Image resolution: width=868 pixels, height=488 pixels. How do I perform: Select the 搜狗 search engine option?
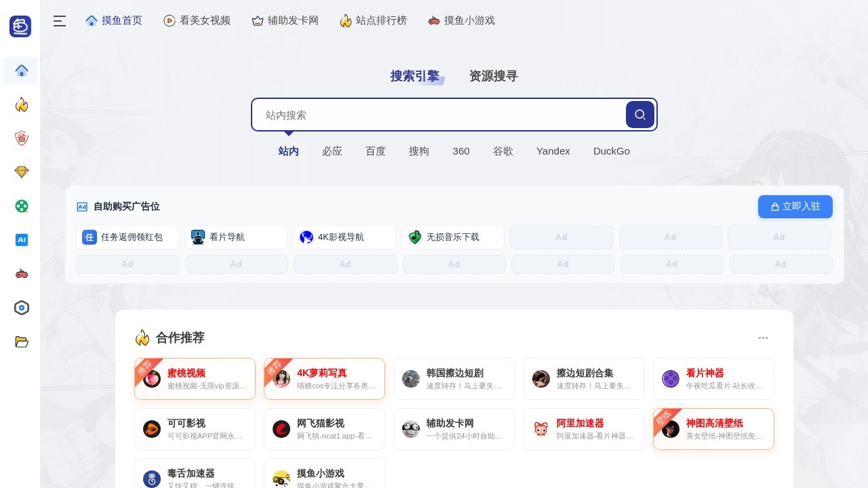pyautogui.click(x=419, y=151)
